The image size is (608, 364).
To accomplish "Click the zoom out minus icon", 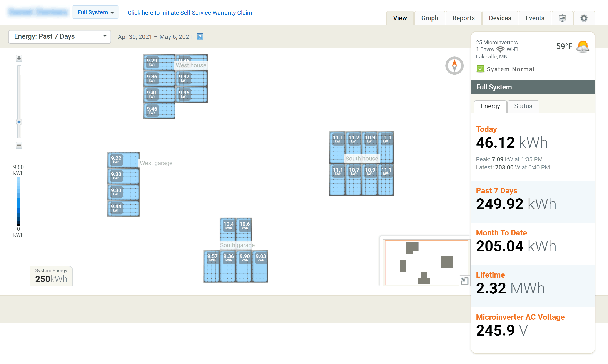I will point(19,145).
